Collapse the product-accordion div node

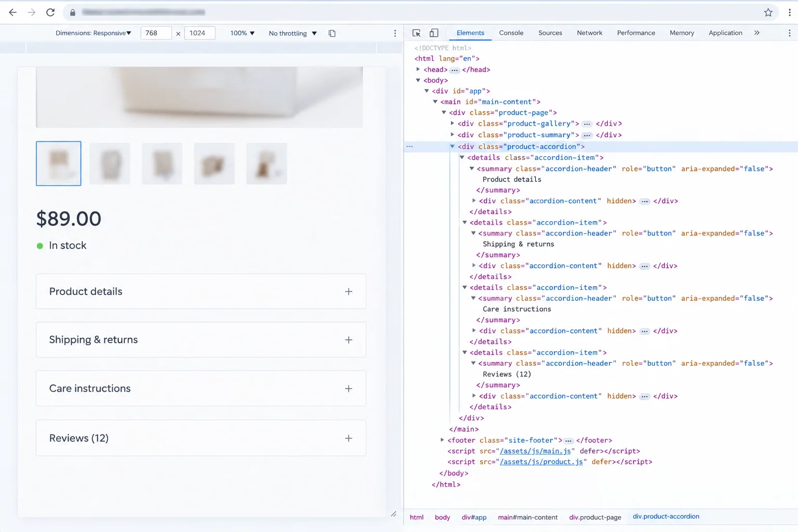pos(453,147)
